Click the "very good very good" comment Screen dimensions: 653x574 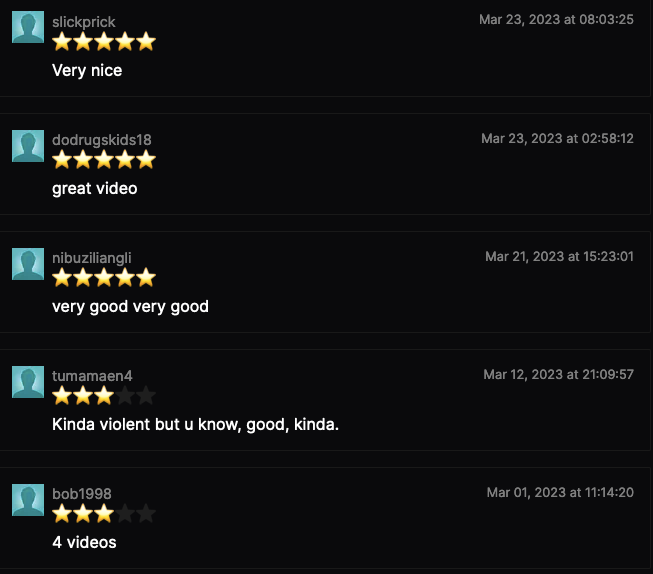click(x=130, y=307)
